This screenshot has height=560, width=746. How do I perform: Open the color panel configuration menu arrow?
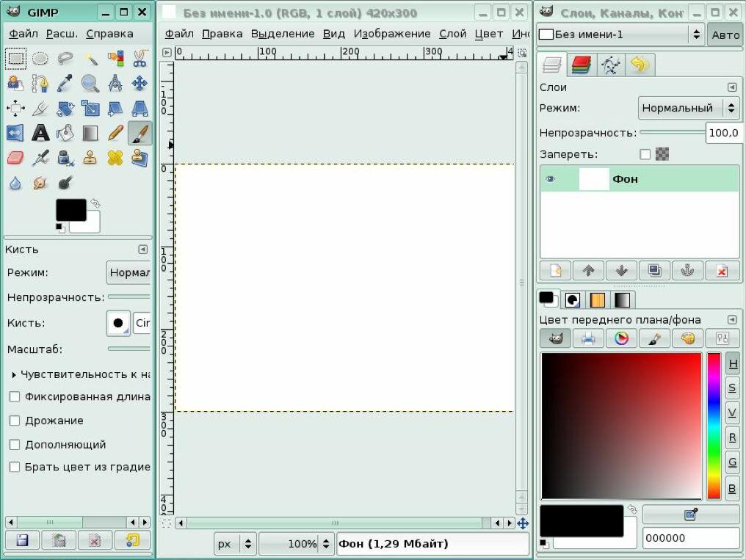[732, 319]
